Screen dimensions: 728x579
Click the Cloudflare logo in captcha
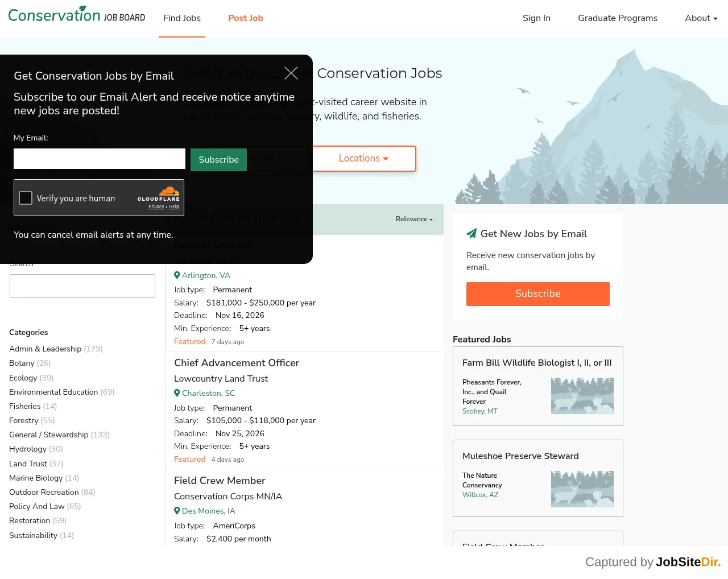pyautogui.click(x=159, y=194)
